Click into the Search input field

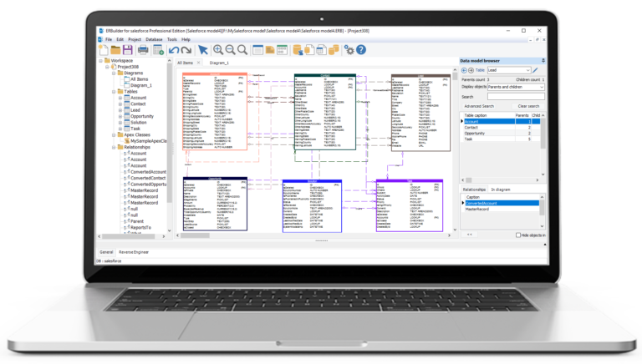tap(516, 97)
